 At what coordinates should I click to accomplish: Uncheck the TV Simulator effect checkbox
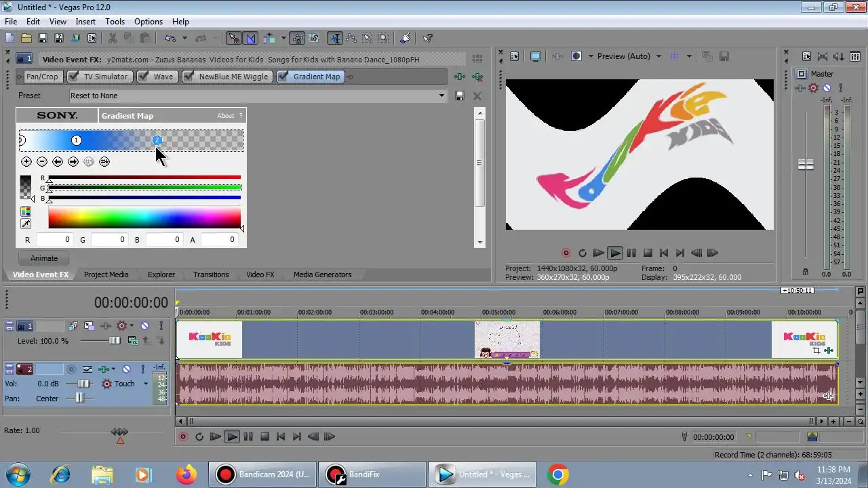click(72, 77)
